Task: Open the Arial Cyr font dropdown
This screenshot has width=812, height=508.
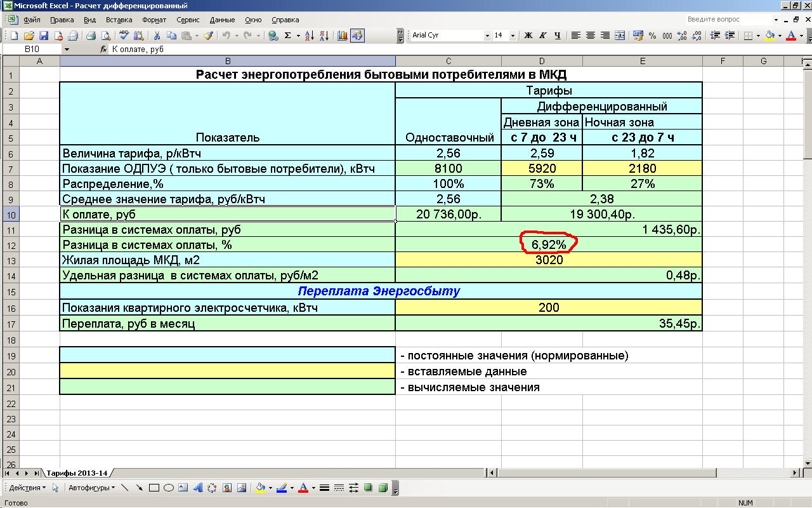Action: (487, 36)
